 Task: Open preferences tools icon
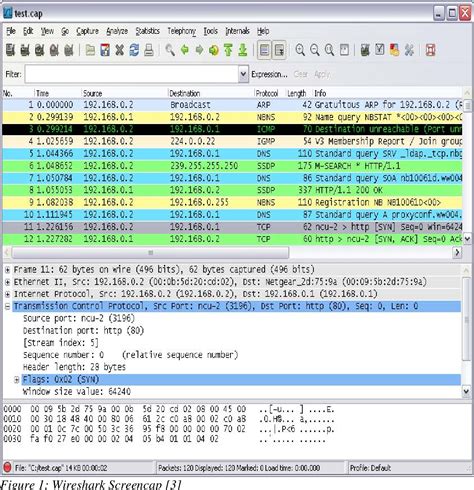pos(409,50)
